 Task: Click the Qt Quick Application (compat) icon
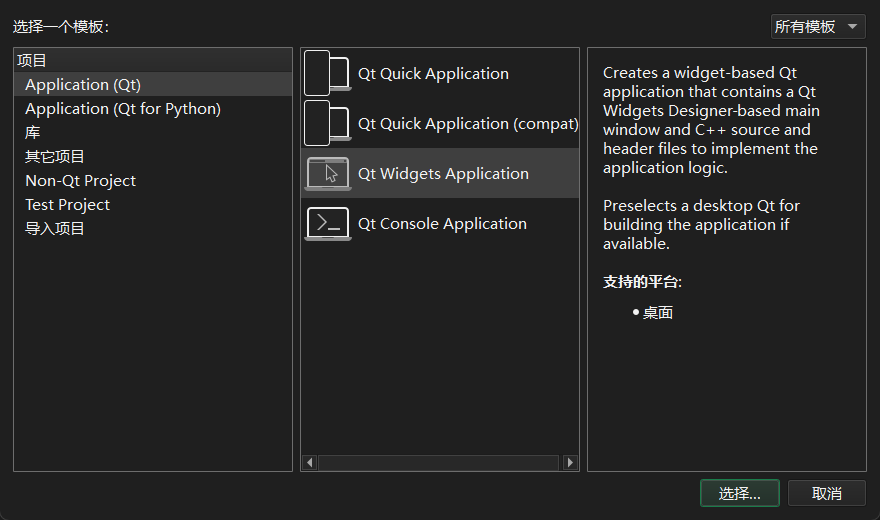(x=328, y=123)
